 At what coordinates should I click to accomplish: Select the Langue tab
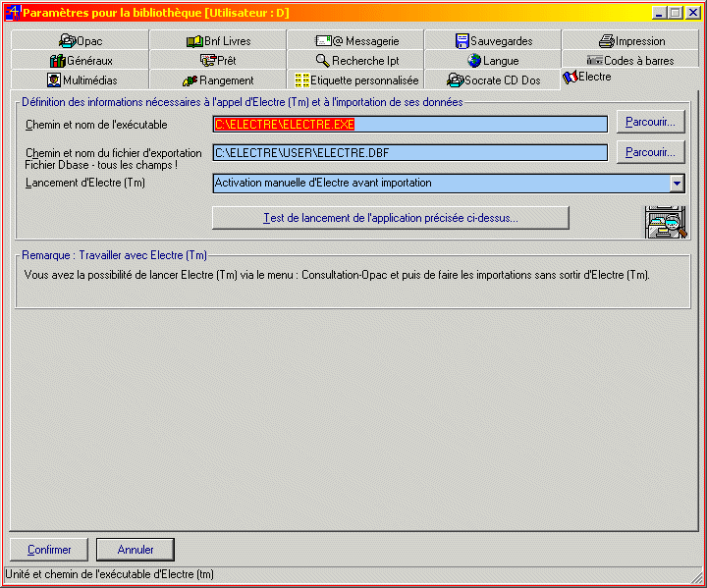(493, 61)
